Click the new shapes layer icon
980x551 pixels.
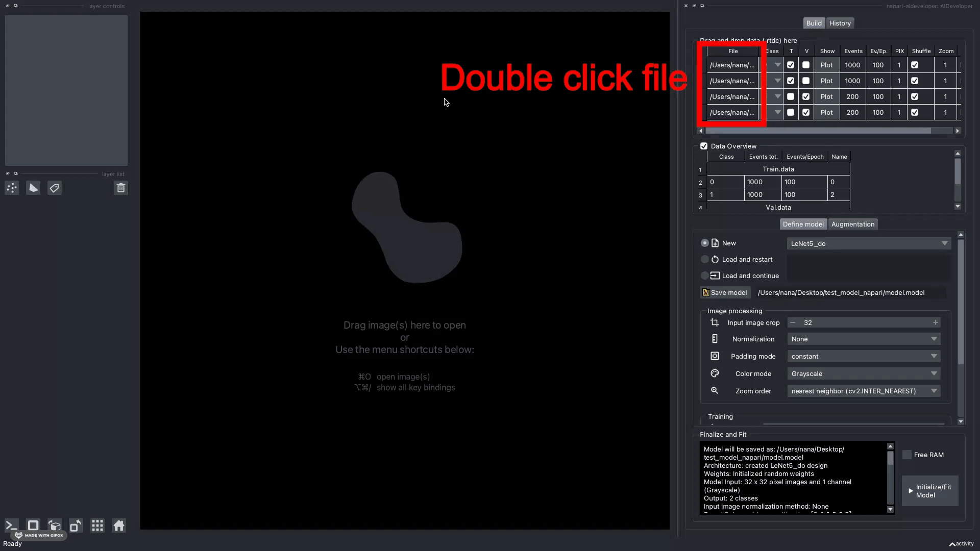click(x=33, y=188)
